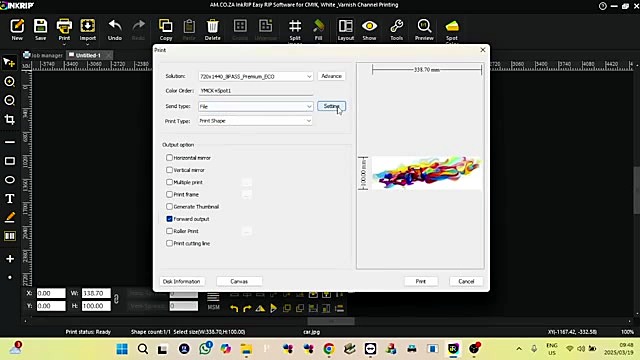
Task: Click the Delete trash icon
Action: click(x=212, y=29)
